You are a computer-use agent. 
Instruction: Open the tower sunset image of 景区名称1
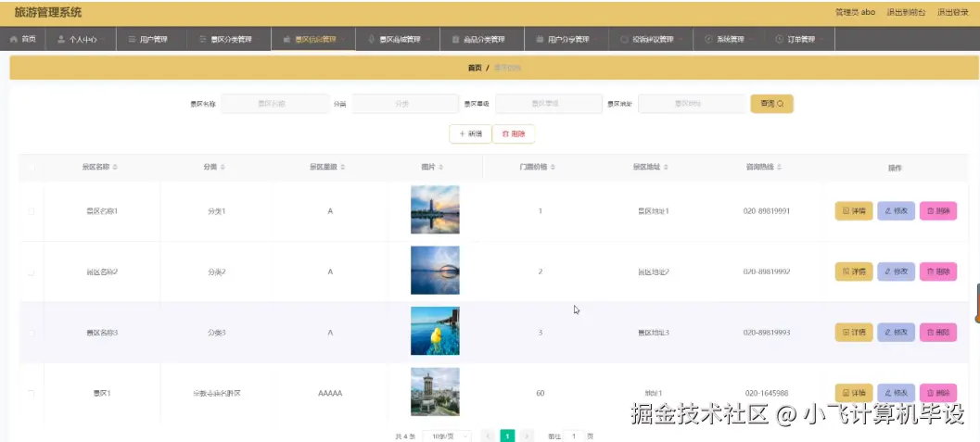(435, 209)
